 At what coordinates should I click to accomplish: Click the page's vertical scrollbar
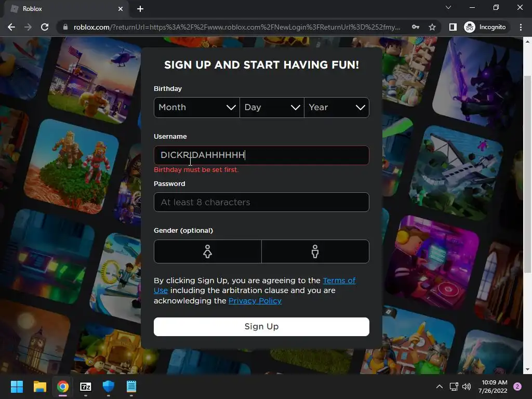click(527, 174)
